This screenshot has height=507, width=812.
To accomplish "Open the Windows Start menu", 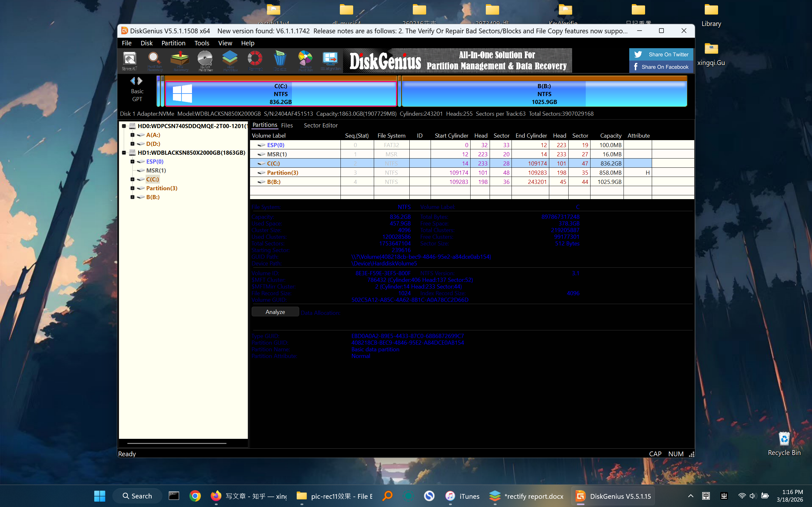I will [x=100, y=496].
